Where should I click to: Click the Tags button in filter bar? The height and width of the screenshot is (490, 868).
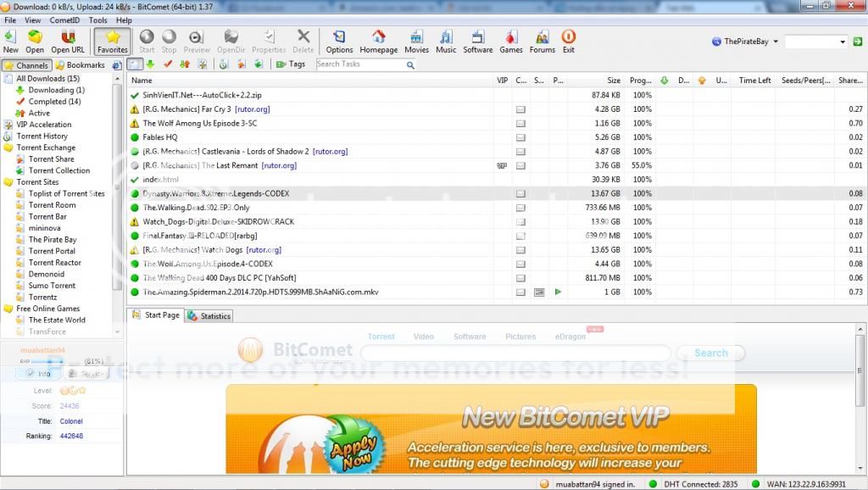click(x=292, y=64)
